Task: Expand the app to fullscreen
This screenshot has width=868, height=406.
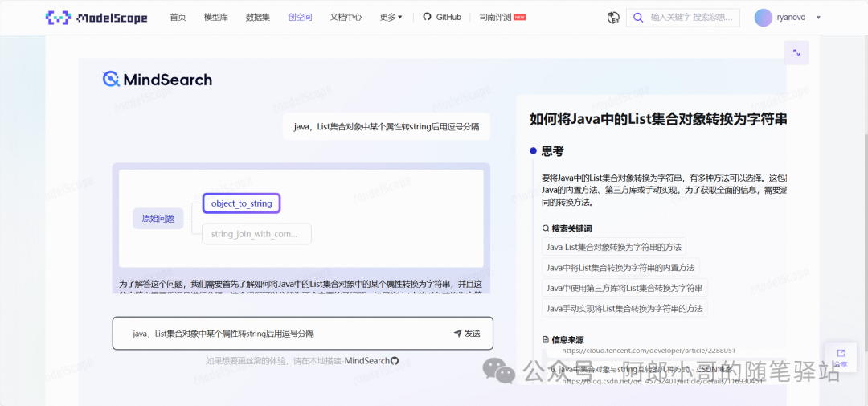Action: coord(796,53)
